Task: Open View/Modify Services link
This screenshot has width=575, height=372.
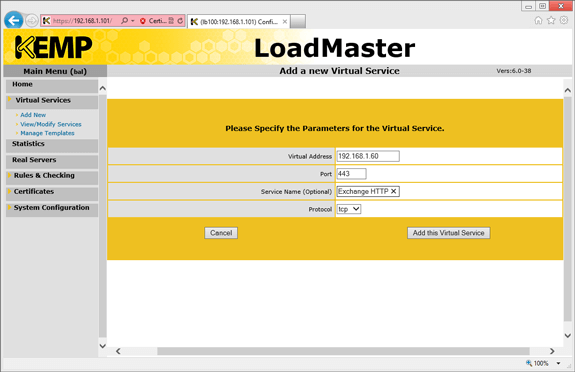Action: point(51,124)
